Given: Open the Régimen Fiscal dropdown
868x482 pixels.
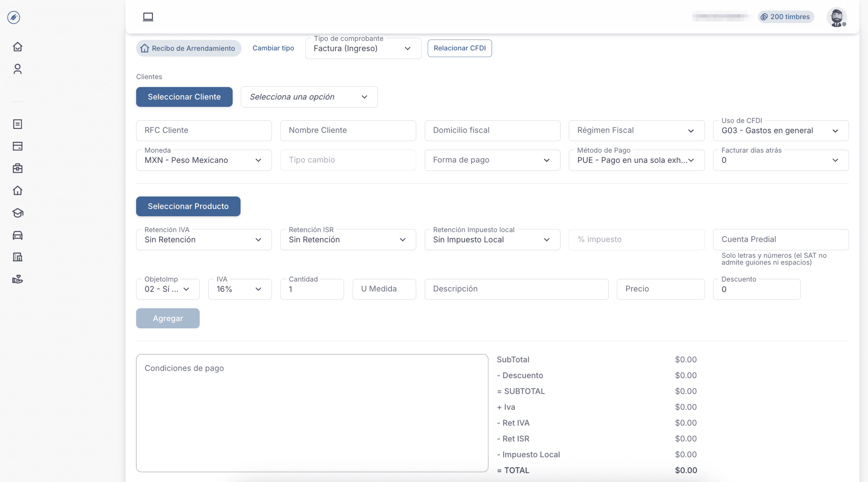Looking at the screenshot, I should coord(636,130).
